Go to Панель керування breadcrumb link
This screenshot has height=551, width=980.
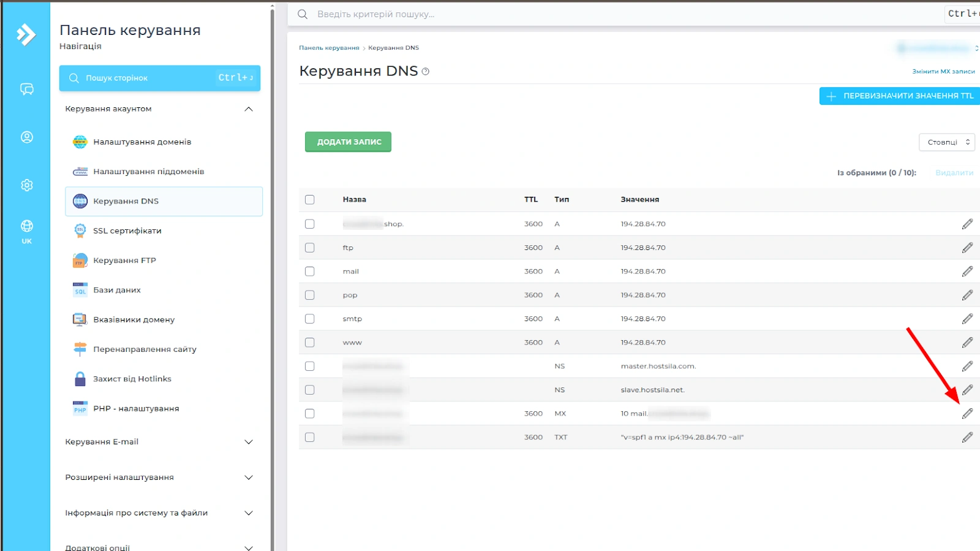pyautogui.click(x=329, y=48)
